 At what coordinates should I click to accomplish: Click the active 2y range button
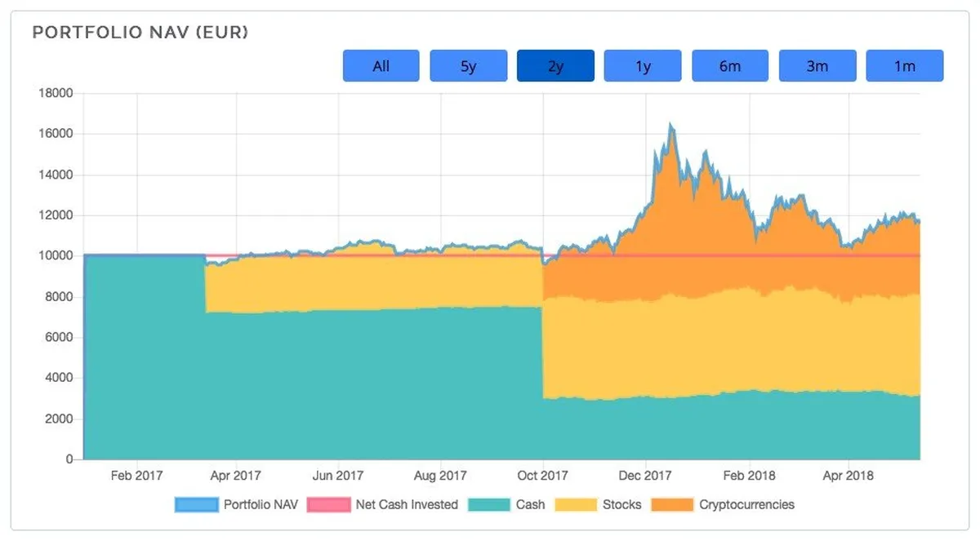[x=555, y=66]
